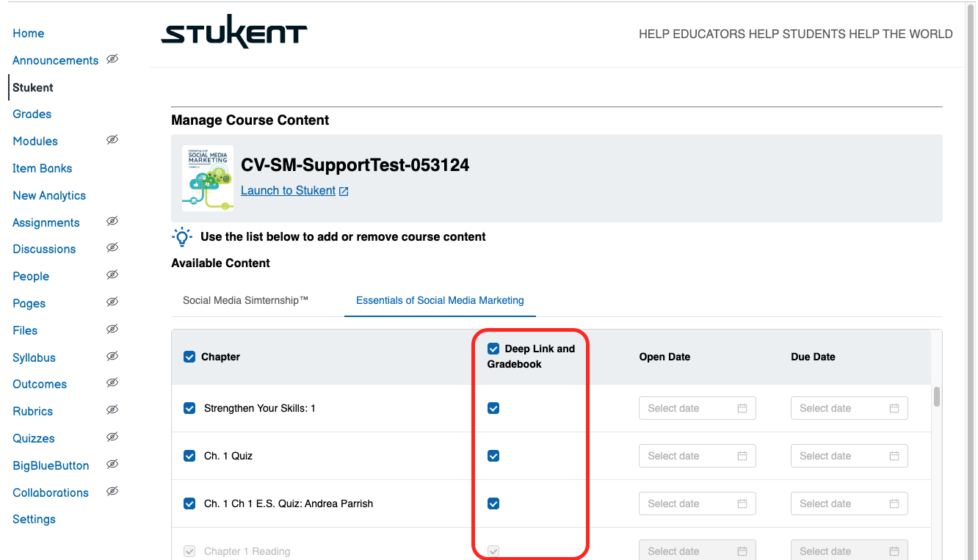
Task: Click the Stukent logo
Action: click(234, 32)
